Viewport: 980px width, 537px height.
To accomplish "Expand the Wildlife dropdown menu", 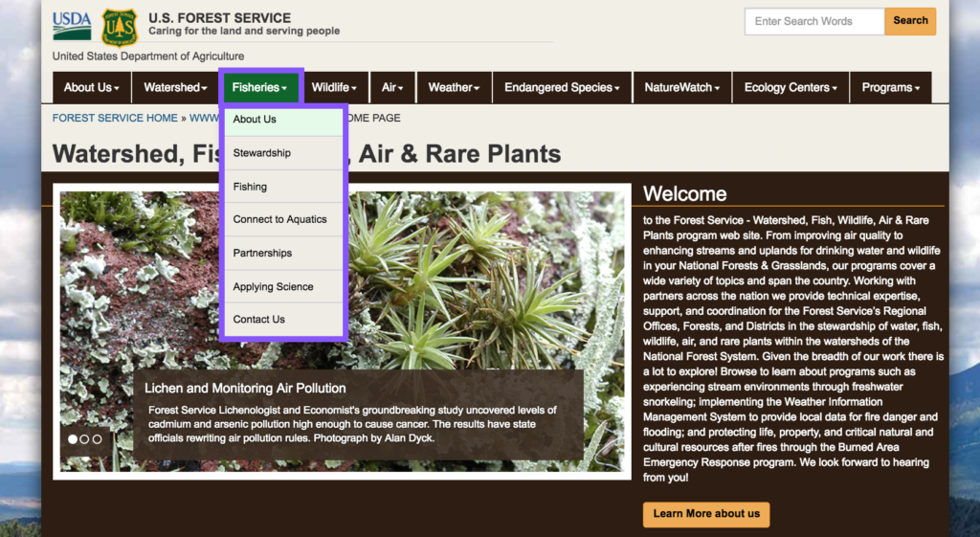I will (334, 87).
